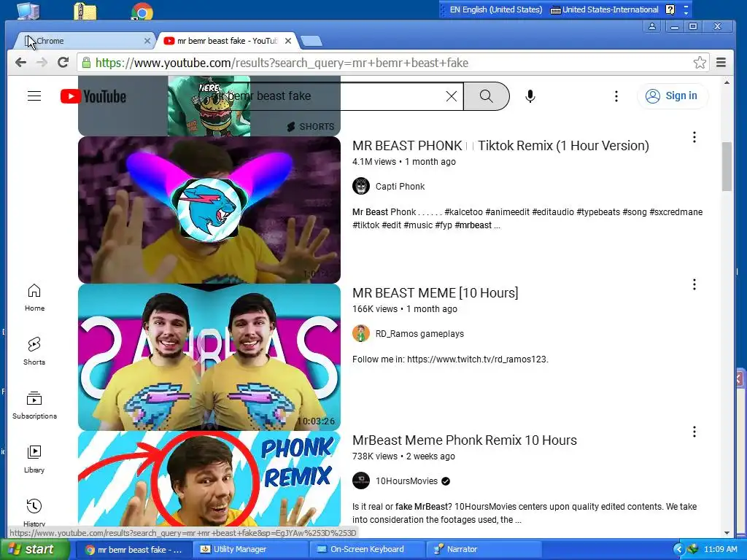
Task: Click scrollbar up arrow
Action: pos(727,82)
